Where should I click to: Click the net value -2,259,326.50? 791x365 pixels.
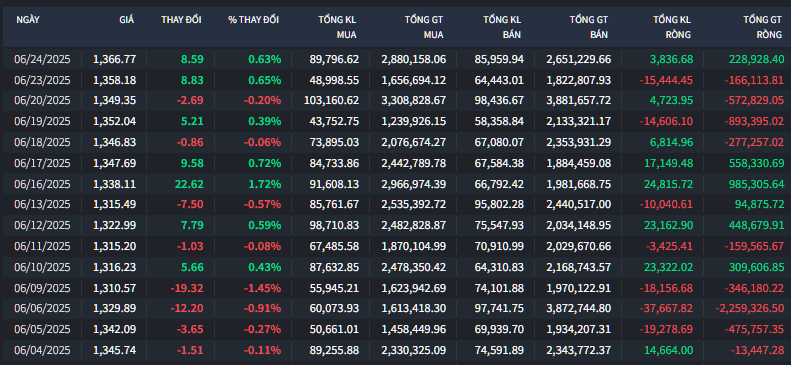pyautogui.click(x=750, y=309)
